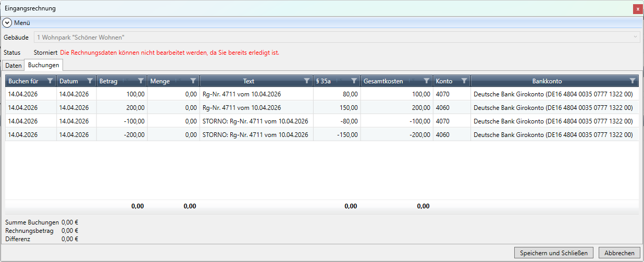This screenshot has height=262, width=644.
Task: Click the Abbrechen button
Action: pos(620,253)
